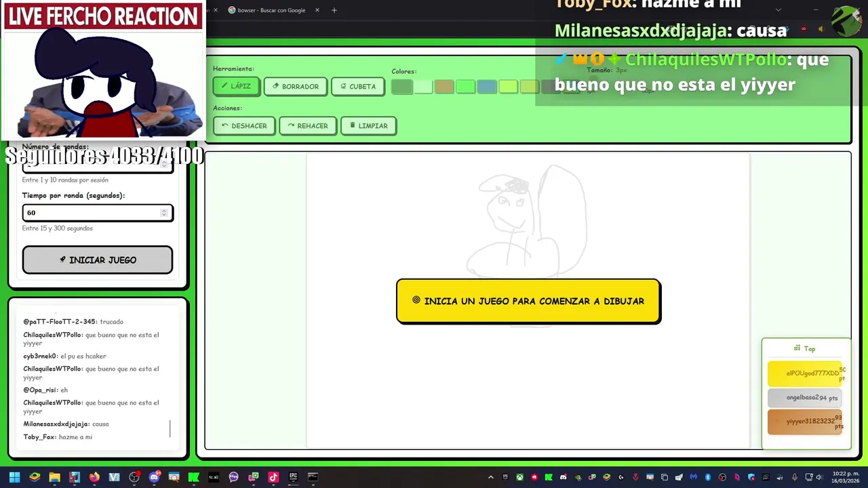Pick the dark green color swatch
Image resolution: width=868 pixels, height=488 pixels.
pyautogui.click(x=401, y=86)
